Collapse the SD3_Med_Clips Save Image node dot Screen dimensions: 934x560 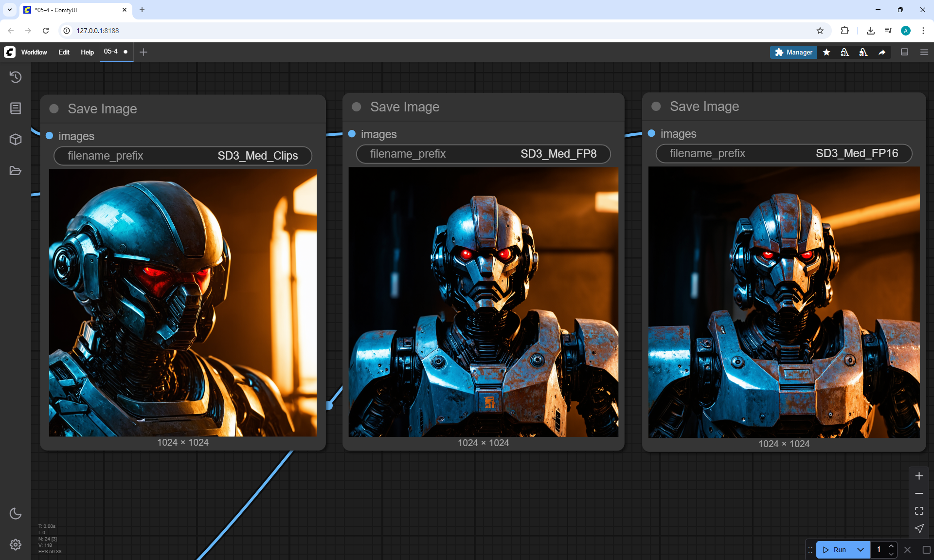point(54,109)
